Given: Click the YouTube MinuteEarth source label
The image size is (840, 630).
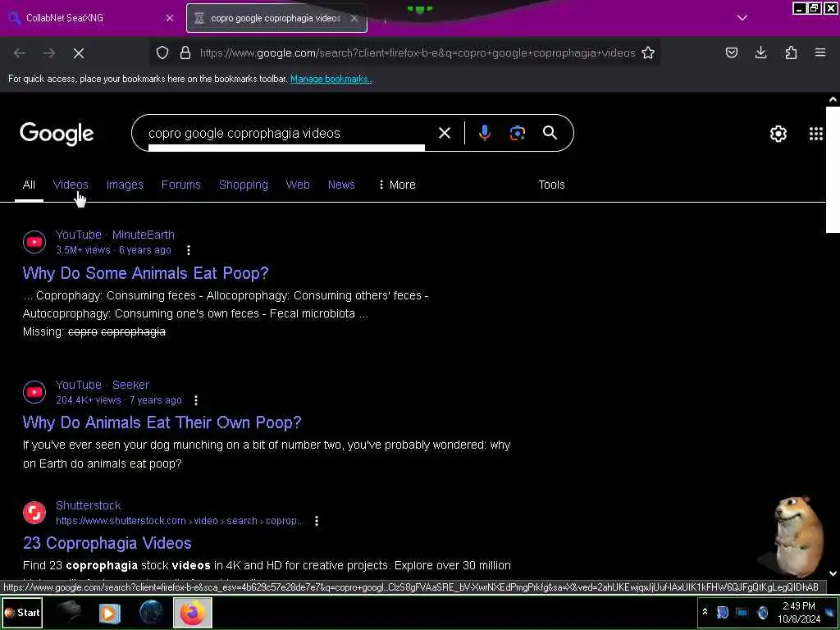Looking at the screenshot, I should (x=115, y=235).
